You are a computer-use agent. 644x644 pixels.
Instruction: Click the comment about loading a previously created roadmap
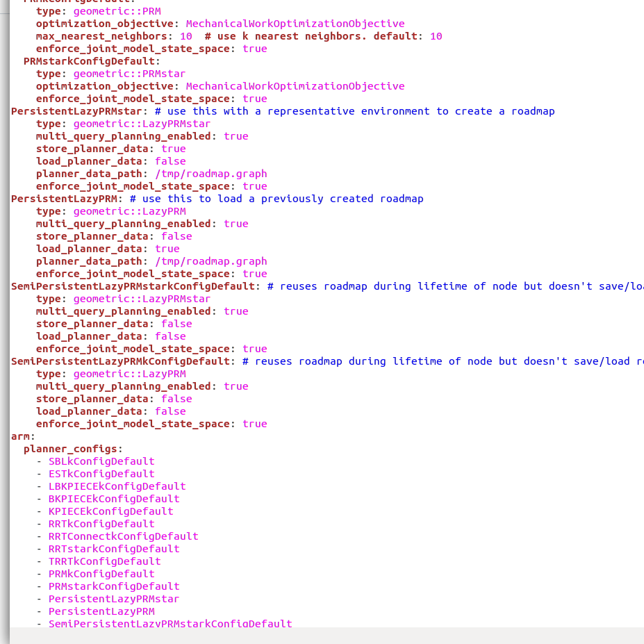pyautogui.click(x=278, y=199)
